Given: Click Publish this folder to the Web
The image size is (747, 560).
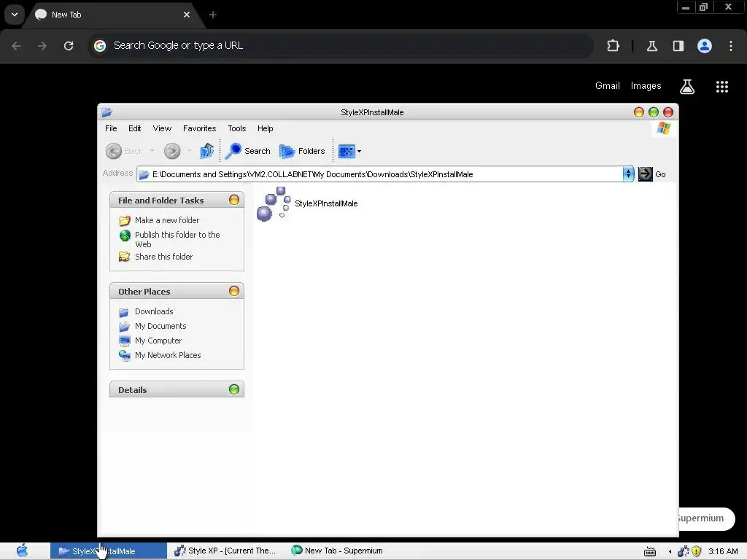Looking at the screenshot, I should point(177,239).
